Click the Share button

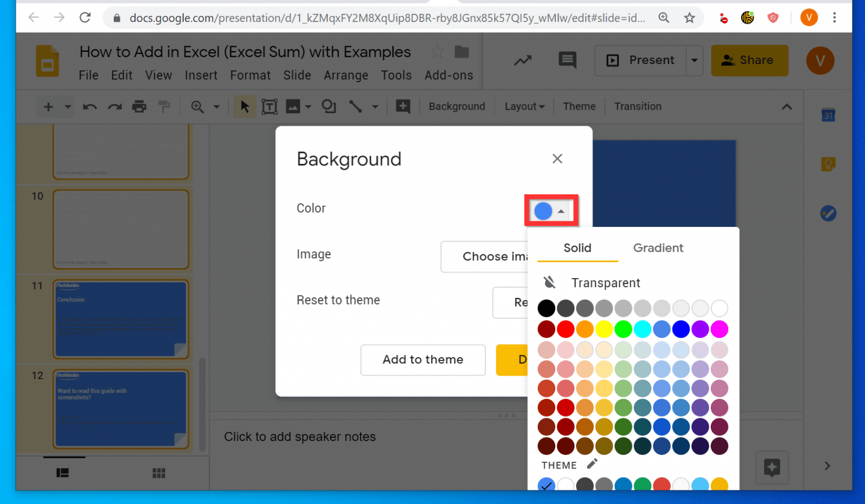[x=750, y=60]
